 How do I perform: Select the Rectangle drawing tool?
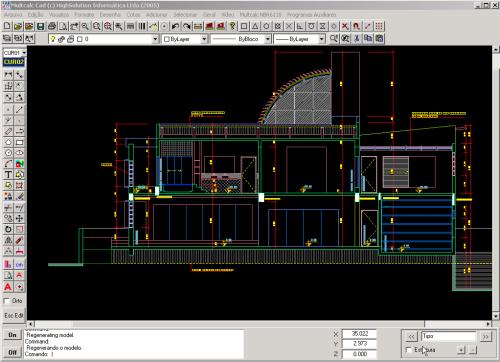tap(19, 142)
